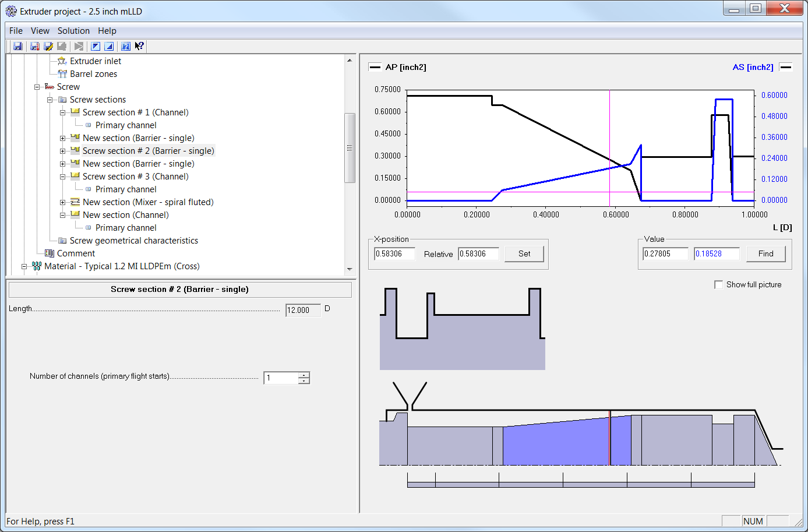Viewport: 808px width, 532px height.
Task: Click the blue AS value field 0.18528
Action: click(717, 253)
